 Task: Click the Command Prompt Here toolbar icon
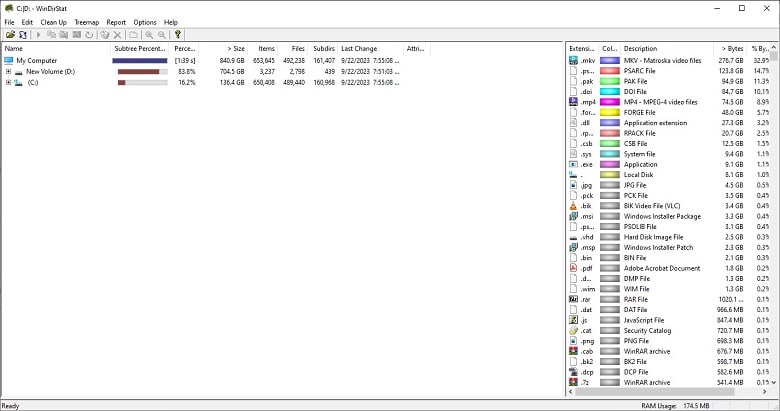click(x=77, y=34)
